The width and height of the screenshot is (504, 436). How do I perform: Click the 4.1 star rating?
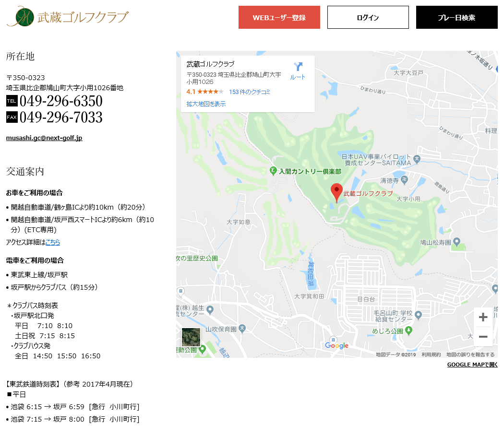[x=205, y=92]
